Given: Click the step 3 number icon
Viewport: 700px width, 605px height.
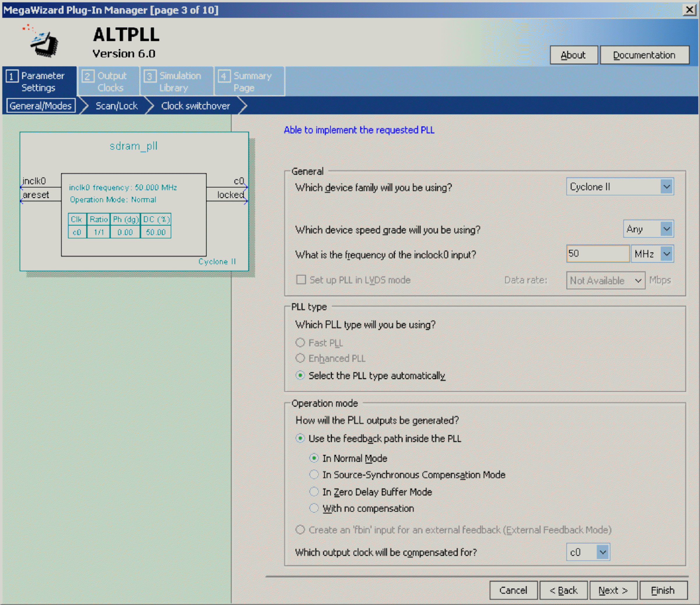Looking at the screenshot, I should [149, 76].
